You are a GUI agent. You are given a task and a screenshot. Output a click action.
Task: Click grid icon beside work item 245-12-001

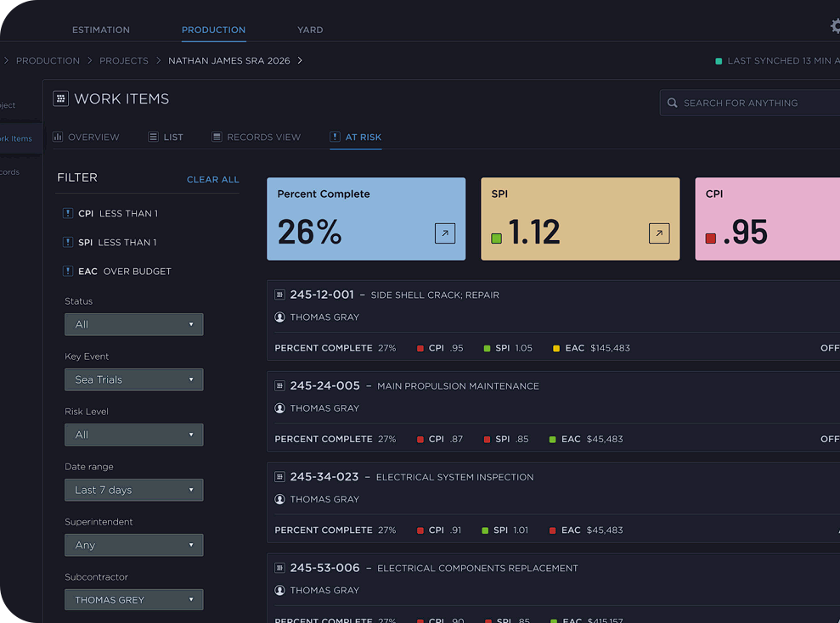(279, 295)
